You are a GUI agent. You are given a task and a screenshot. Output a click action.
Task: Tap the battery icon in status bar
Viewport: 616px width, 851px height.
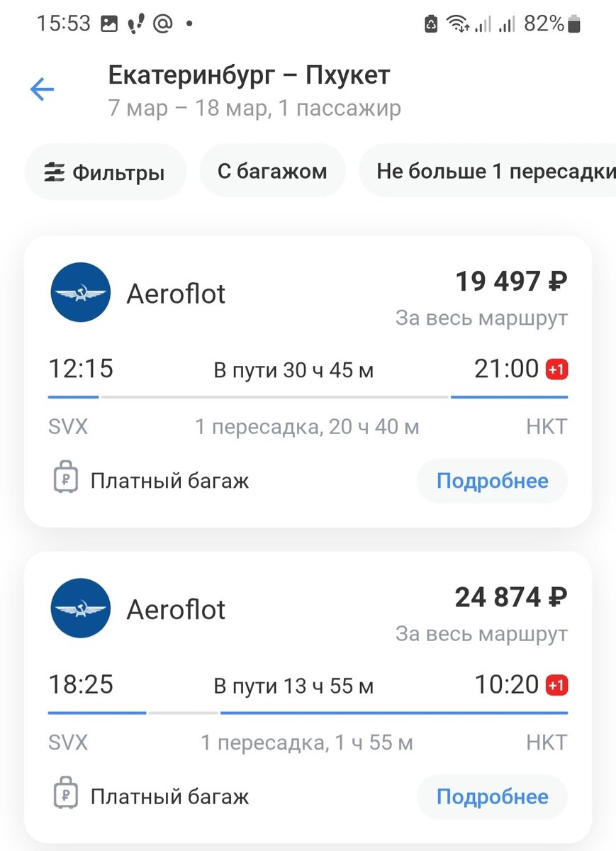(574, 24)
